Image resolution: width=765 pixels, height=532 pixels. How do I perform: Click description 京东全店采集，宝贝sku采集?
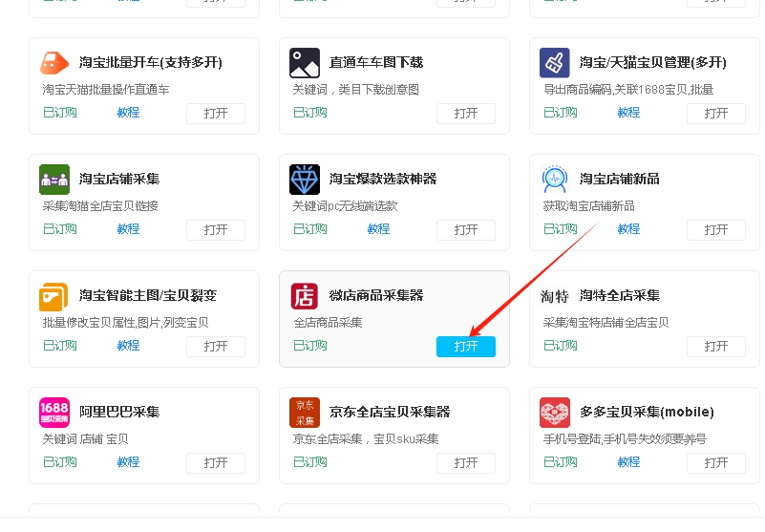366,439
